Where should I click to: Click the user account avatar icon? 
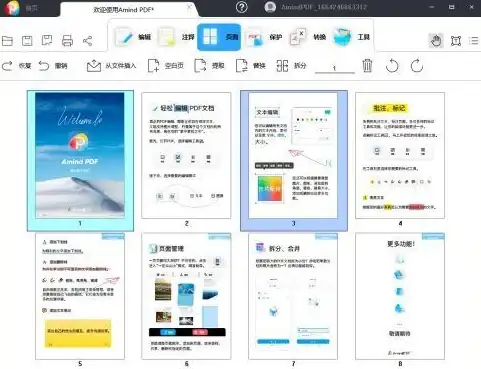pos(270,7)
